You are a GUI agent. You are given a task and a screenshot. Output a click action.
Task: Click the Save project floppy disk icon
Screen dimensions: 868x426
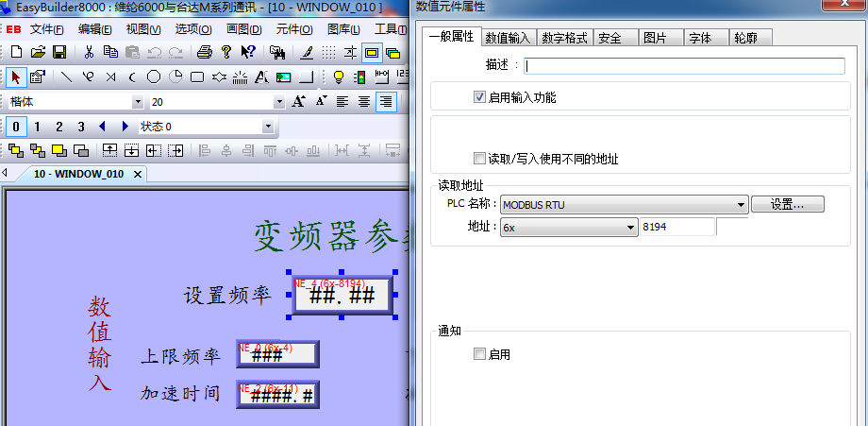click(x=58, y=52)
